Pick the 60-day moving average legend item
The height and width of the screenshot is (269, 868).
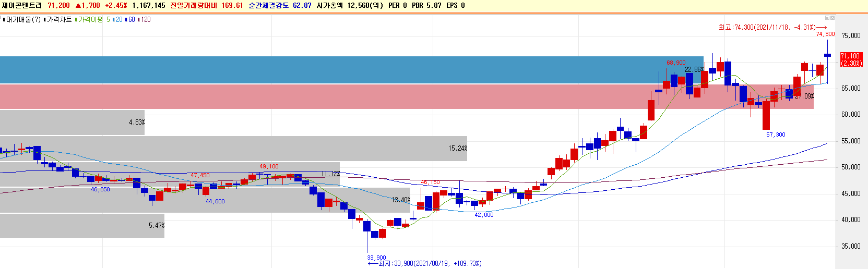(130, 20)
